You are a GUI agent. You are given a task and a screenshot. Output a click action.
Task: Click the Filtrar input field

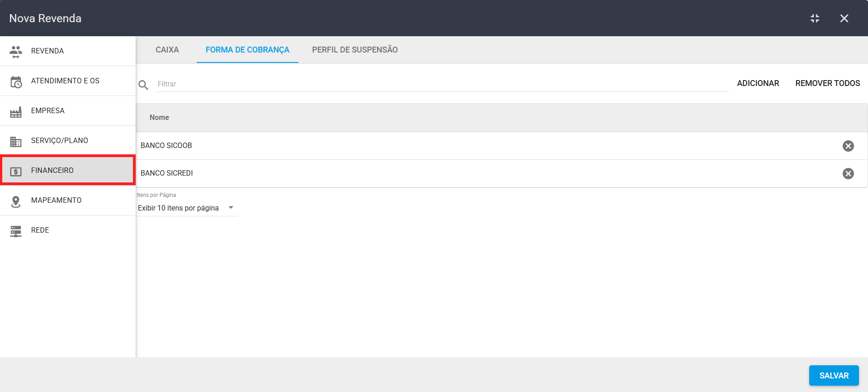[x=442, y=84]
